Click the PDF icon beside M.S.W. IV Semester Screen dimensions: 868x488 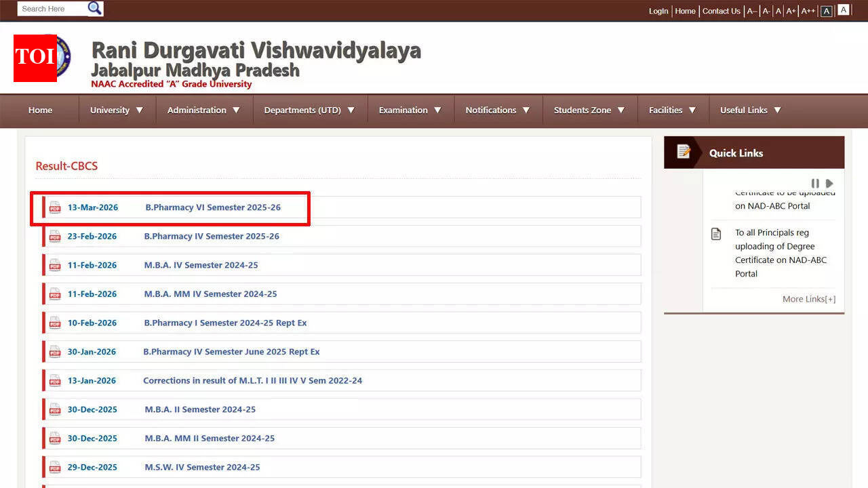click(55, 467)
